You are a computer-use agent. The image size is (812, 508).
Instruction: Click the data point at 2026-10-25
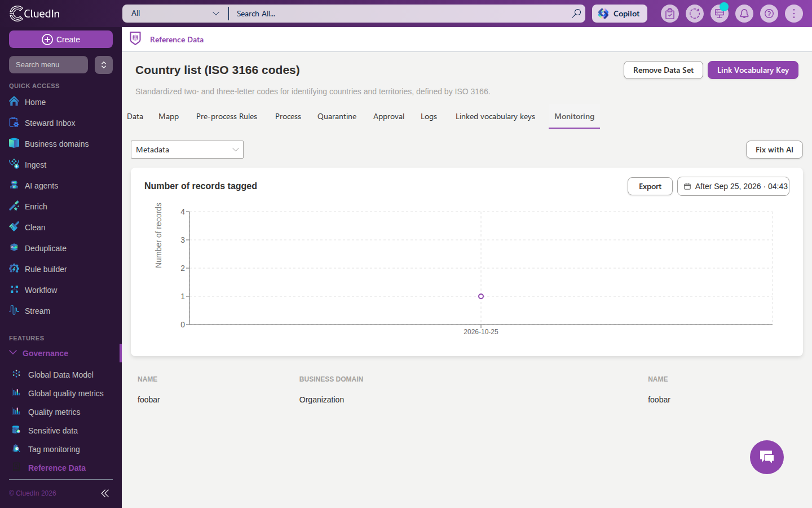[x=481, y=296]
